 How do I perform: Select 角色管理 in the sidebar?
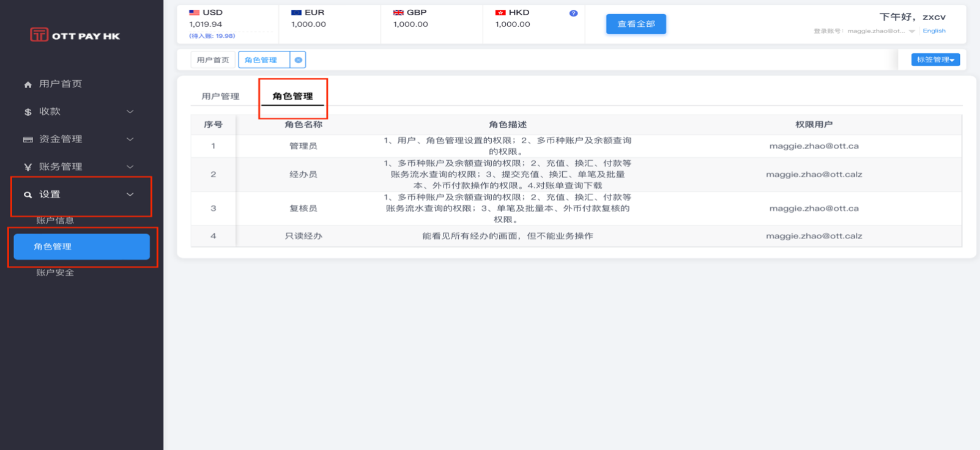[81, 246]
